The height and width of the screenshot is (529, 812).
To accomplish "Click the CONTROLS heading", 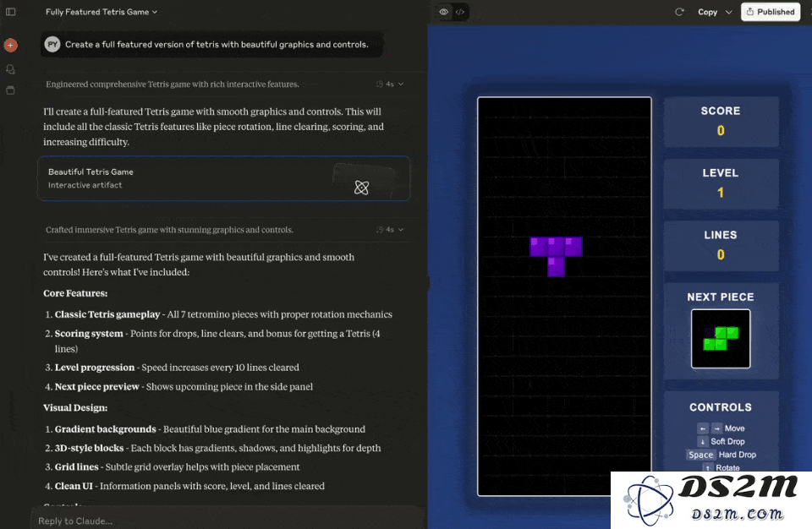I will coord(721,407).
